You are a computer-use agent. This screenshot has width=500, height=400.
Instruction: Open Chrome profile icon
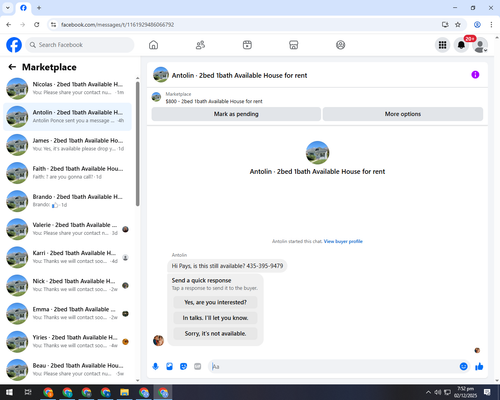click(x=477, y=25)
